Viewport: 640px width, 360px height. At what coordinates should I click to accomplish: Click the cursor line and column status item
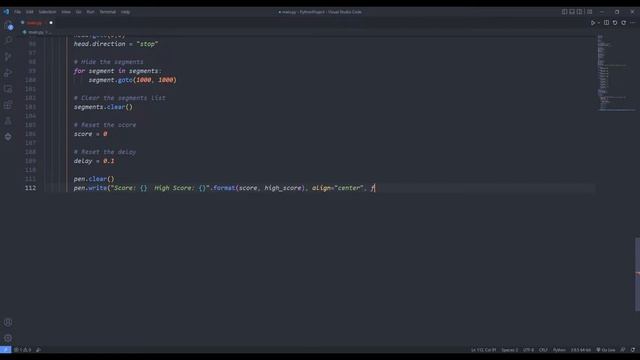point(483,350)
